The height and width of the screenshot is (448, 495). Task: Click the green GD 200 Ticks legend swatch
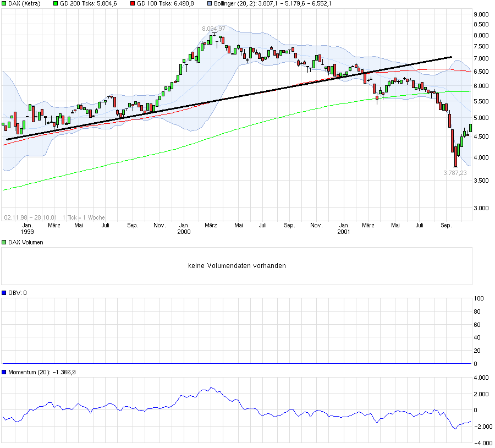click(x=56, y=4)
